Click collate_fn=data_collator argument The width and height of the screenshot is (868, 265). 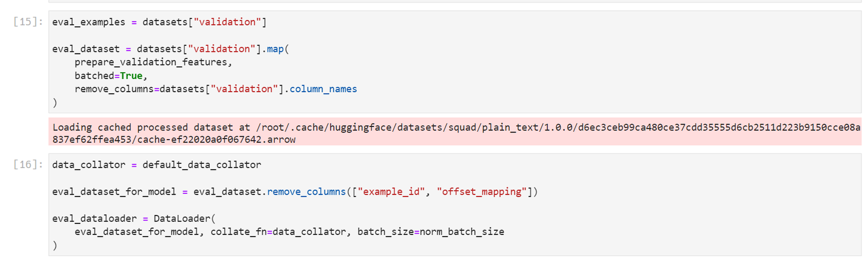(x=278, y=232)
